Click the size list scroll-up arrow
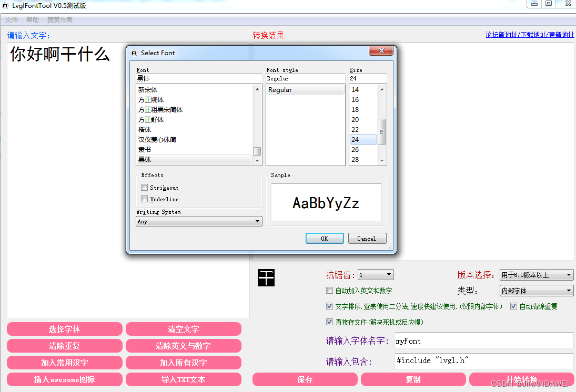576x392 pixels. [x=382, y=89]
